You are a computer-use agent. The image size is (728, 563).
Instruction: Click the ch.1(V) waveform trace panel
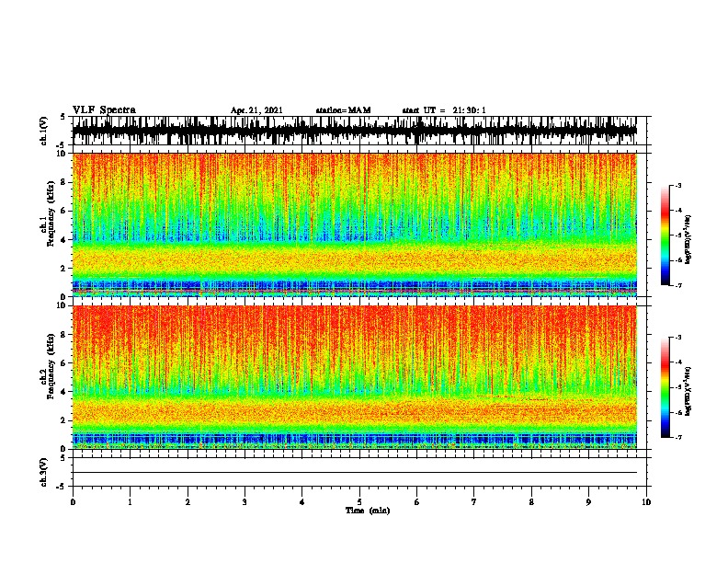pos(355,131)
